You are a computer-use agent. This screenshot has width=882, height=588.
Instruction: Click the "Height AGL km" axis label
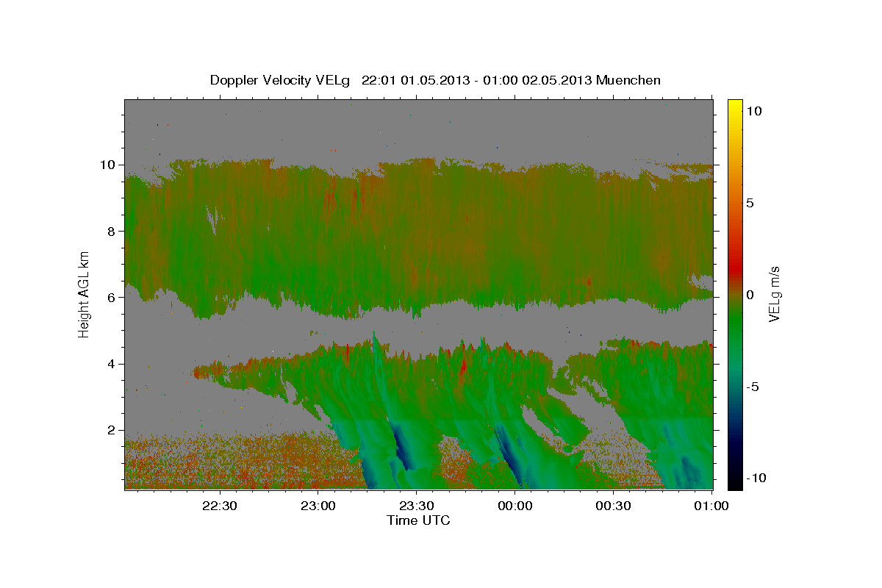click(x=85, y=294)
